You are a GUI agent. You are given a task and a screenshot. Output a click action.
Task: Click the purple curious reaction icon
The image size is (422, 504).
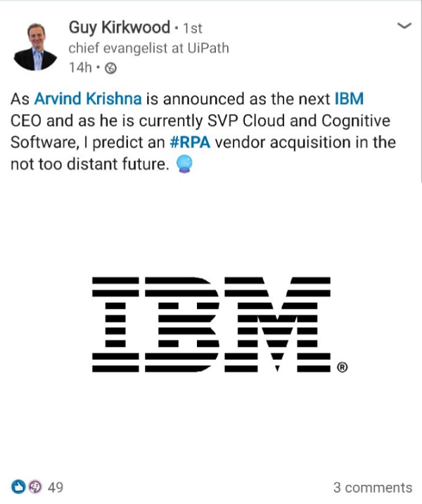[x=35, y=486]
